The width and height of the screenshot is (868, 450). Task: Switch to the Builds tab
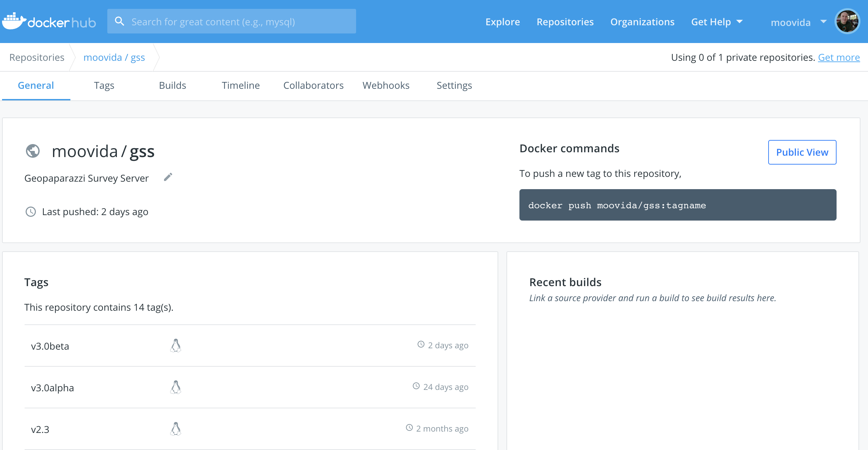[x=173, y=85]
